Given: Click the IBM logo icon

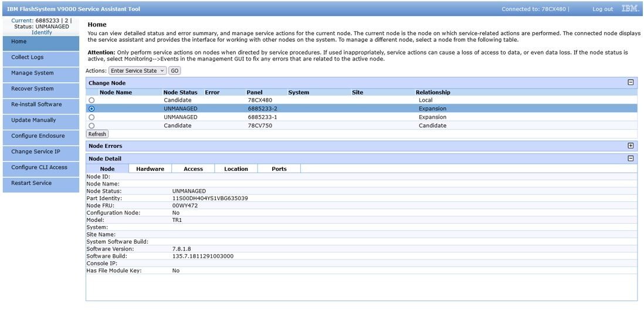Looking at the screenshot, I should click(629, 9).
